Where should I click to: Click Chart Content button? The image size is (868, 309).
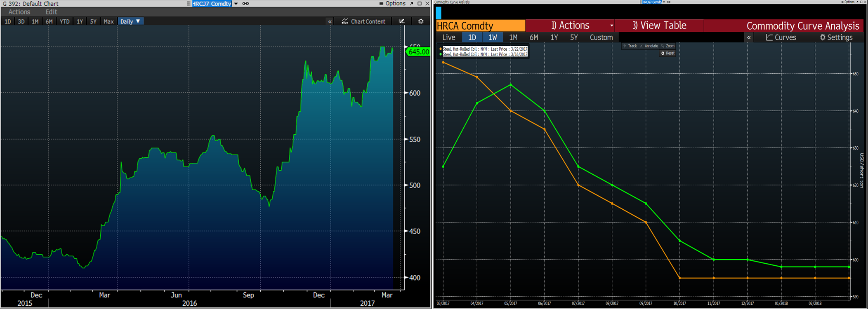[x=363, y=21]
